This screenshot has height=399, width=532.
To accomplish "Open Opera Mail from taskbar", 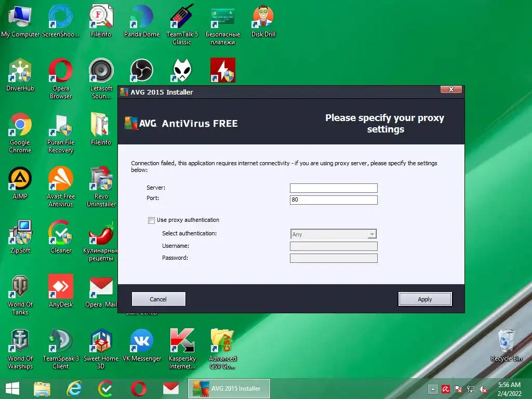I will coord(170,389).
